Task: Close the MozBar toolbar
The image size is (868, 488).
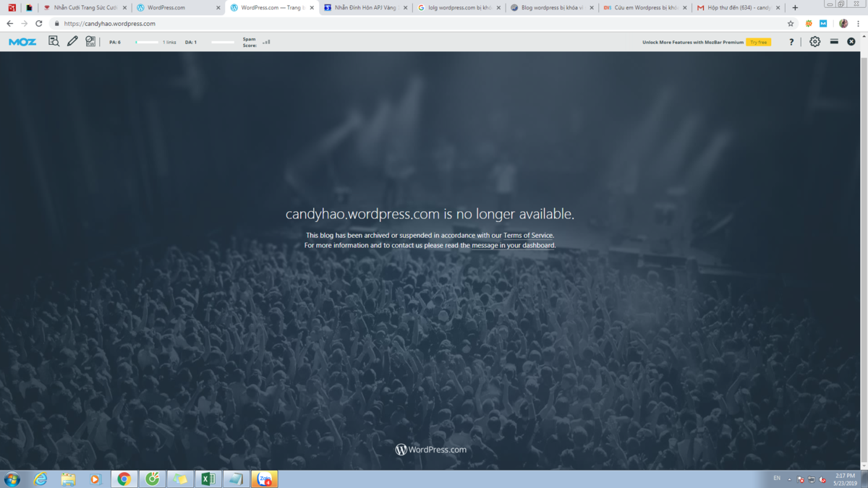Action: 851,42
